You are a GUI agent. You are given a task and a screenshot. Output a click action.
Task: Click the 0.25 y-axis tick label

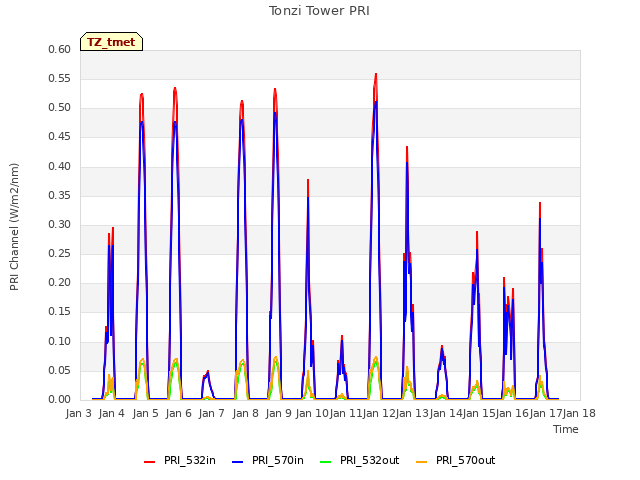[60, 253]
